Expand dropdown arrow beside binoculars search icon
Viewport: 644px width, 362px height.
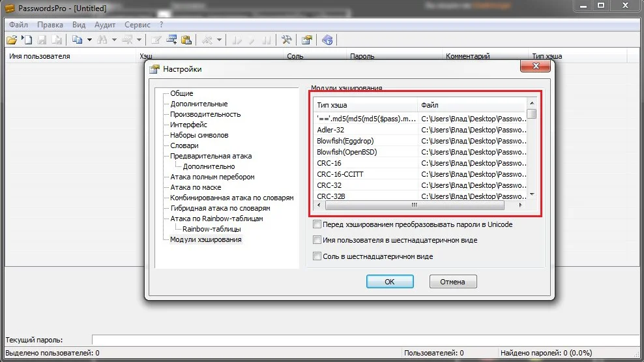pyautogui.click(x=114, y=40)
